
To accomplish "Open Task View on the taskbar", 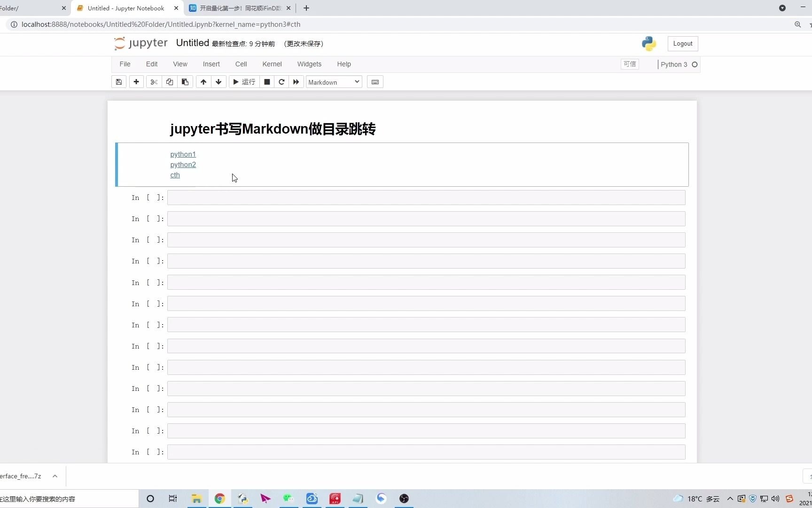I will [x=173, y=499].
